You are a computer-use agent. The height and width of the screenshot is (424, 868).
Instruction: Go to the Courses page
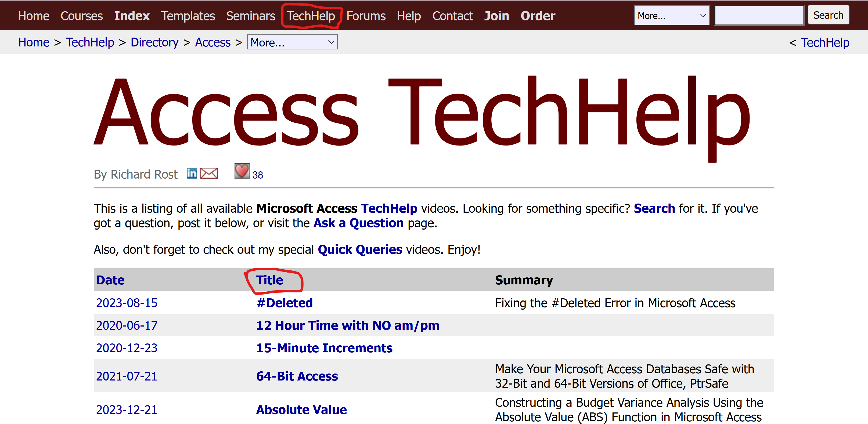(82, 16)
